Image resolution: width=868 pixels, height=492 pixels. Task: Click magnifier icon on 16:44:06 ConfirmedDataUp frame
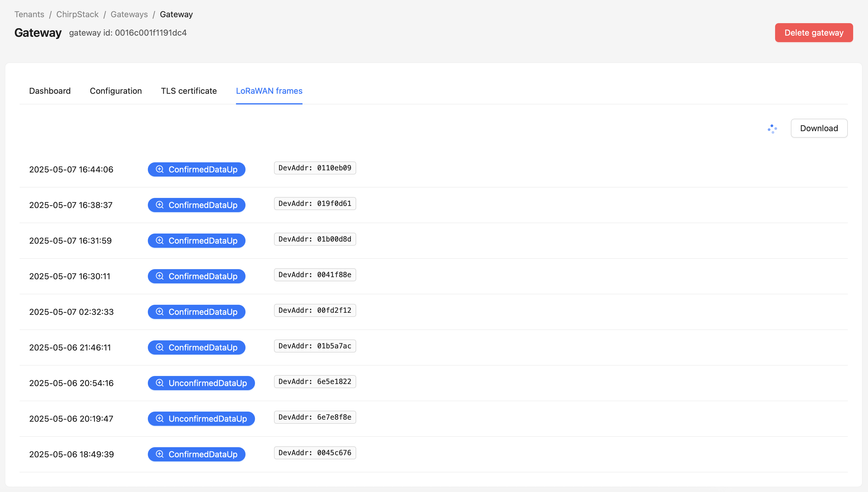point(159,169)
